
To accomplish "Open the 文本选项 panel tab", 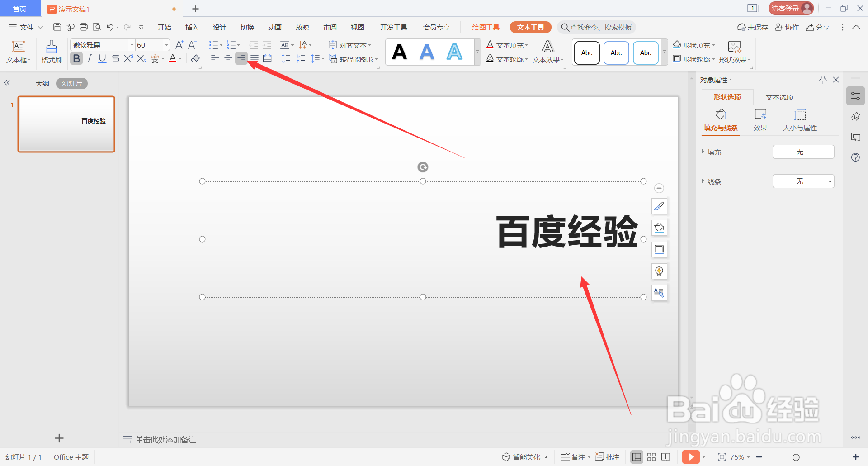I will 779,97.
